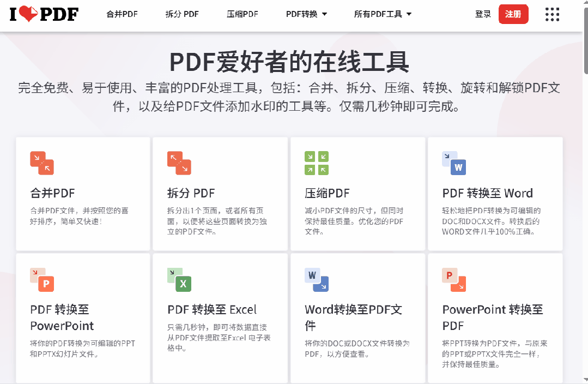Click the 压缩PDF compress icon
The height and width of the screenshot is (384, 588).
click(x=317, y=163)
